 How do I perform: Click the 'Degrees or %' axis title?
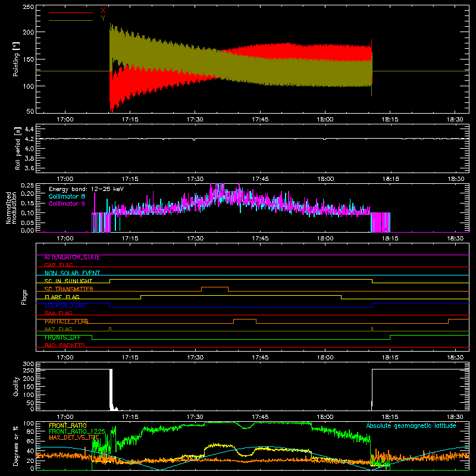[x=16, y=446]
